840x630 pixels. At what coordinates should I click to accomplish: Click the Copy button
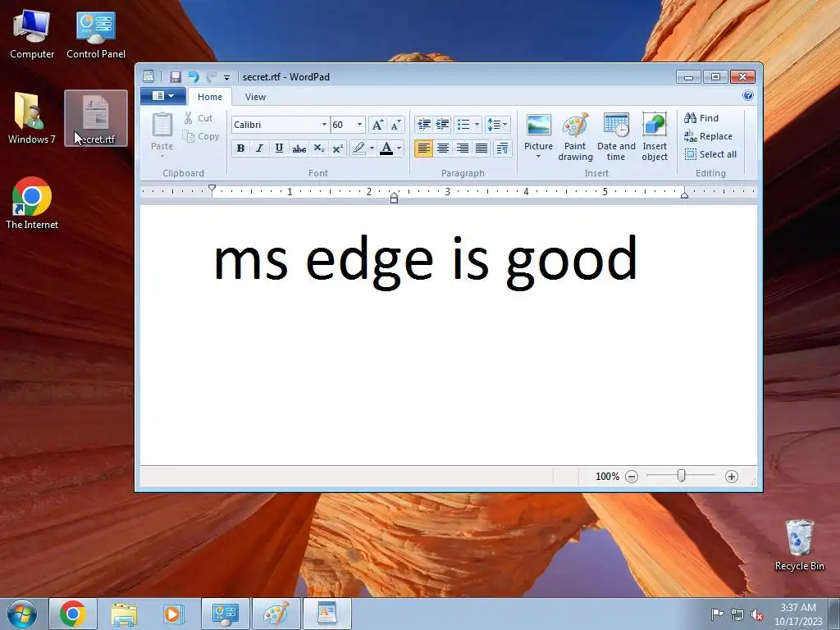[x=201, y=136]
